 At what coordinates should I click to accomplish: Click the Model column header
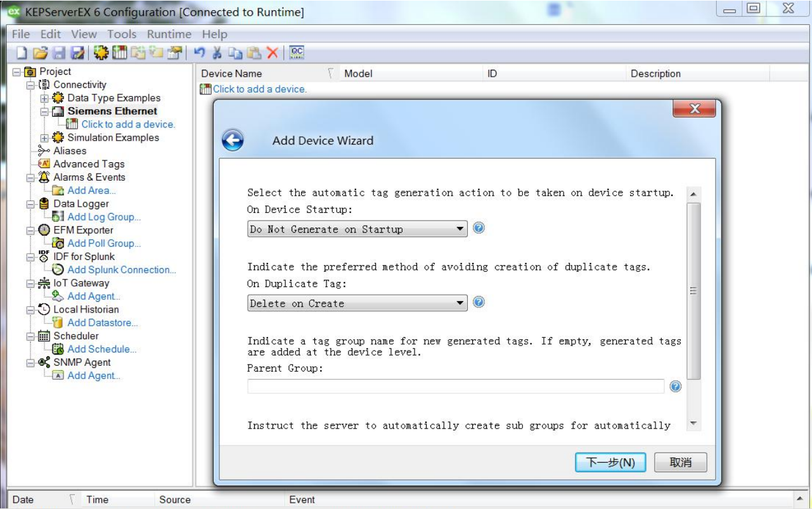411,74
